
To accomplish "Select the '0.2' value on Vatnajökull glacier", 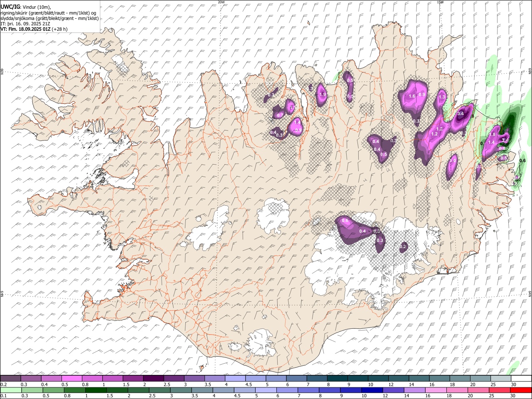I will (x=403, y=247).
